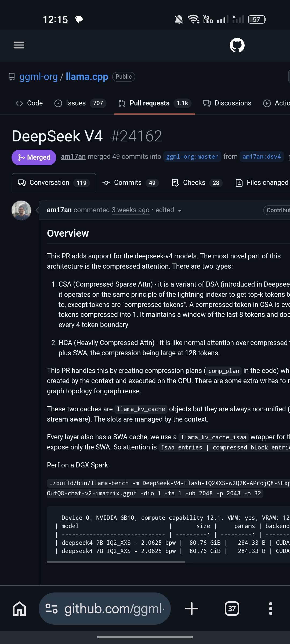
Task: Go to the Code tab
Action: tap(29, 103)
